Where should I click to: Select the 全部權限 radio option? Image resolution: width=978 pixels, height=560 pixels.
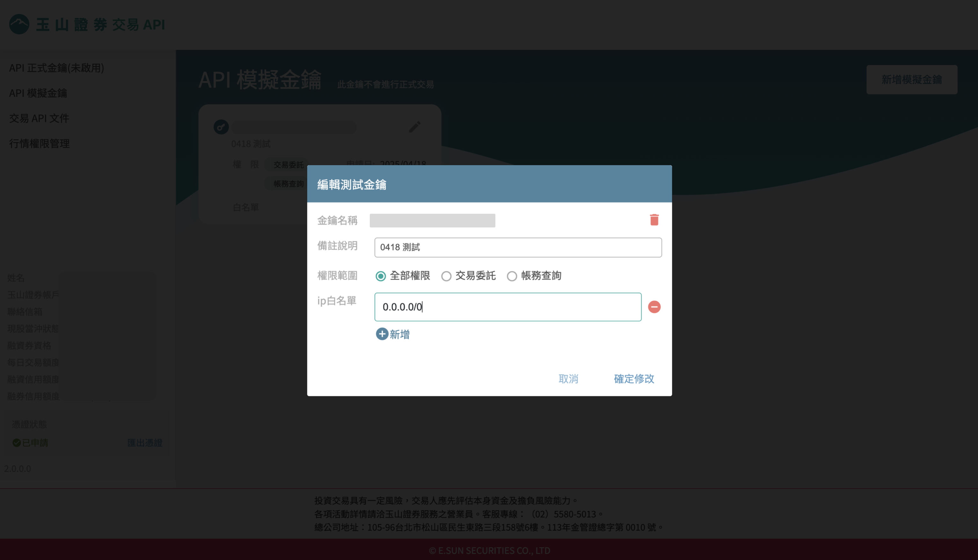click(x=381, y=276)
